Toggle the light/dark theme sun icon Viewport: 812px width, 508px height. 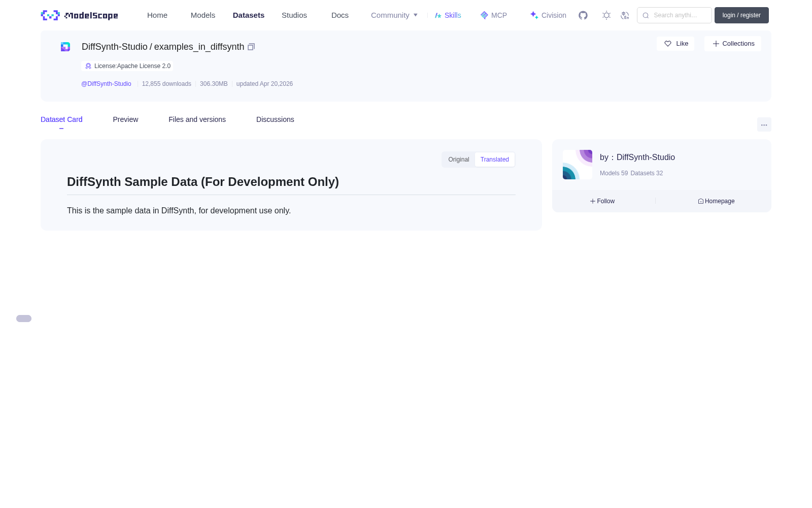coord(606,15)
